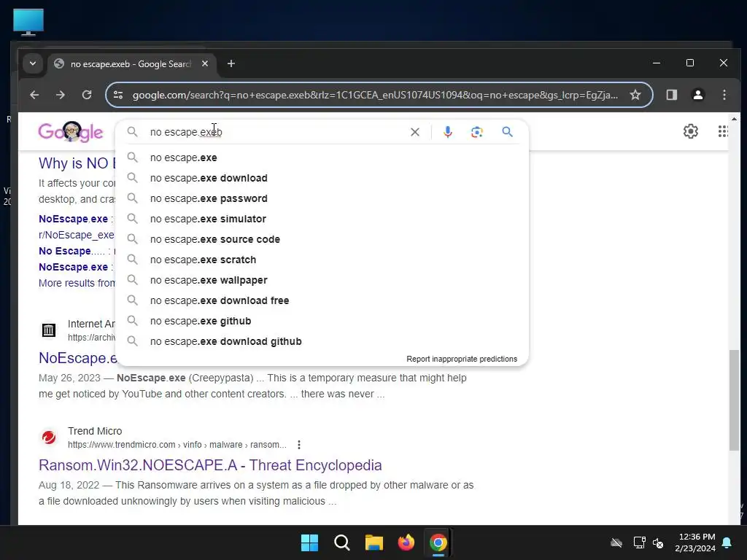Open 'Ransom.Win32.NOESCAPE.A - Threat Encyclopedia' result
Viewport: 747px width, 560px height.
pyautogui.click(x=210, y=465)
